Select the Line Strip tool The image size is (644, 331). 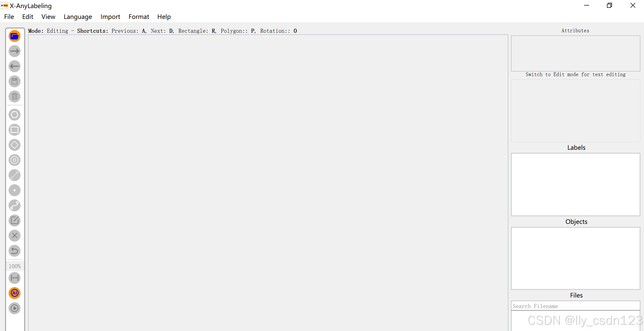click(15, 205)
